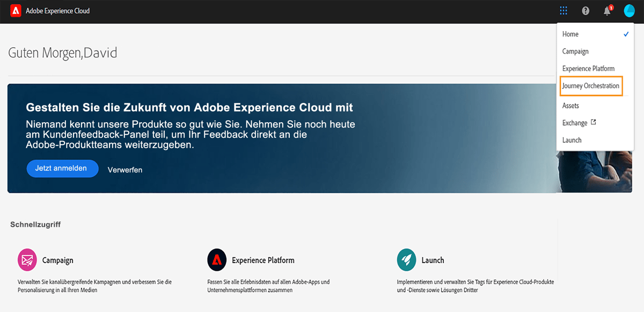Click the banner paragraph Niemand kennt unsere Produkte
The image size is (644, 312).
coord(191,135)
